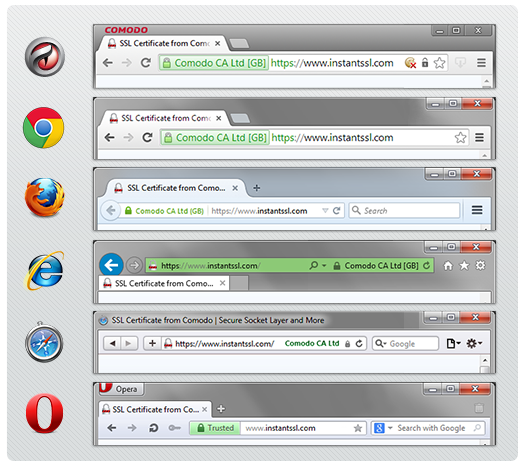Click Comodo CA Ltd label in Safari address bar
523x467 pixels.
(312, 343)
